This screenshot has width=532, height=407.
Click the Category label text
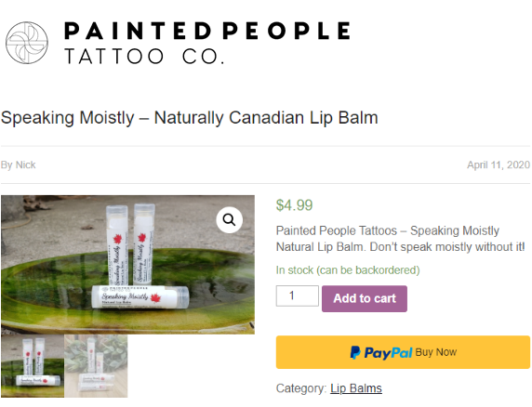pyautogui.click(x=301, y=388)
